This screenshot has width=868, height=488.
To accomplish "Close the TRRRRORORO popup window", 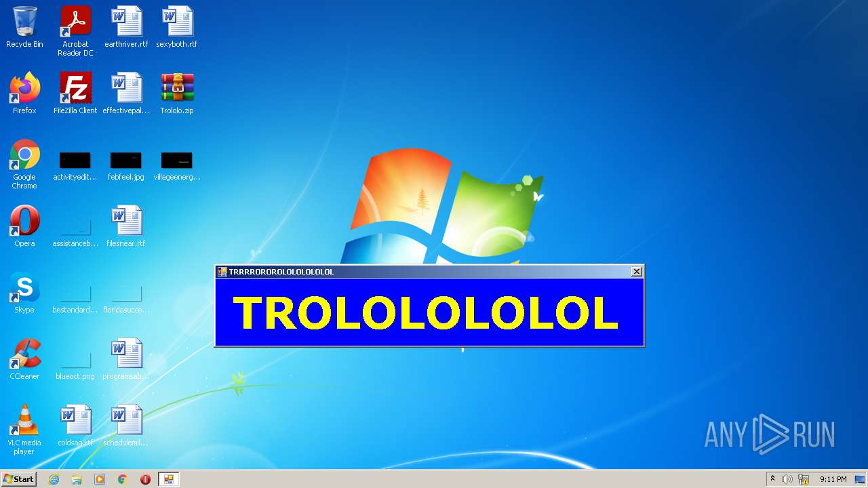I will click(x=636, y=271).
